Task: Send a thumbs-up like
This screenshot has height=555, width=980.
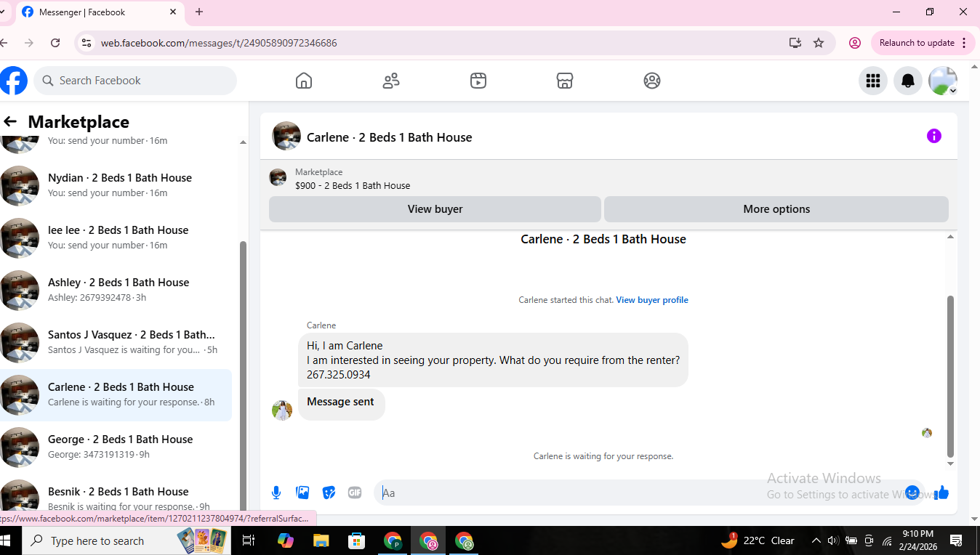Action: tap(942, 493)
